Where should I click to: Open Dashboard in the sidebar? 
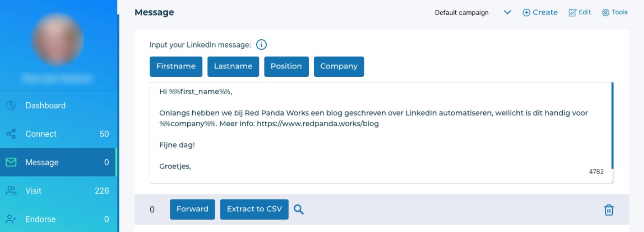(58, 105)
